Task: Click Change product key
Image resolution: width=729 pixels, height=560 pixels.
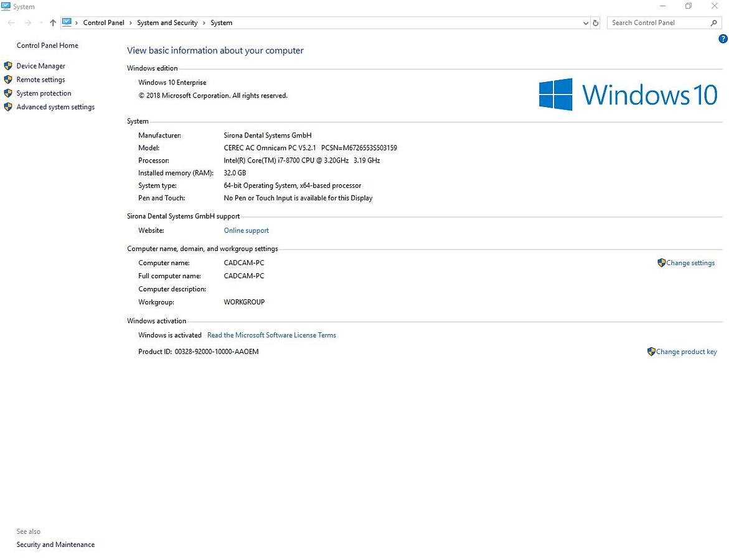Action: 686,352
